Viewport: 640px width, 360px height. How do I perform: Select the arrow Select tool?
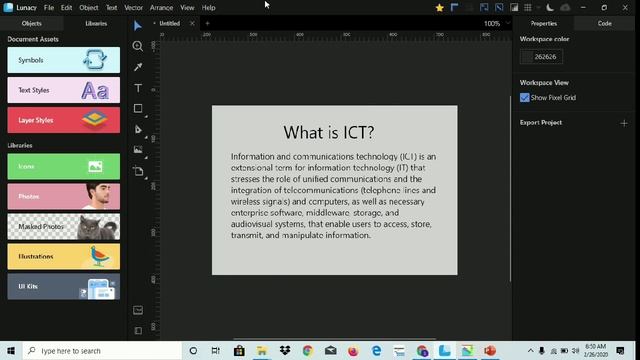[138, 26]
